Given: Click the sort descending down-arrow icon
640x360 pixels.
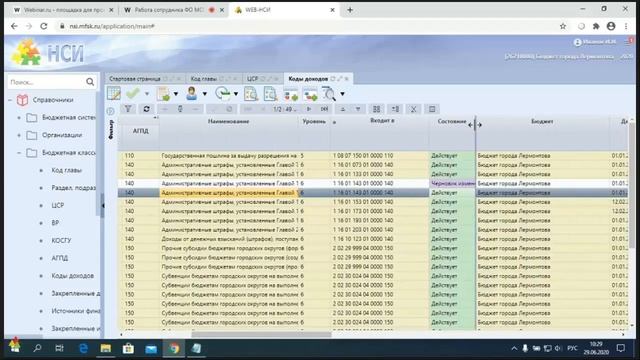Looking at the screenshot, I should [x=358, y=109].
